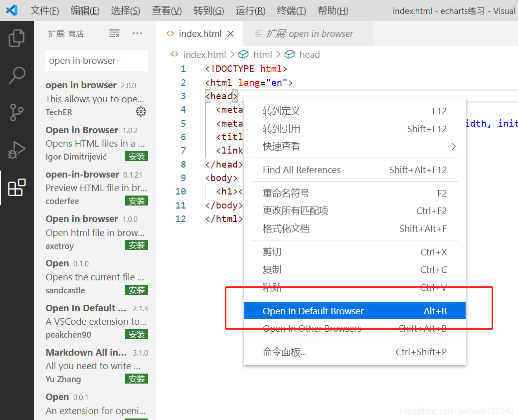Open manage gear for TechER extension
Image resolution: width=518 pixels, height=420 pixels.
pyautogui.click(x=141, y=112)
